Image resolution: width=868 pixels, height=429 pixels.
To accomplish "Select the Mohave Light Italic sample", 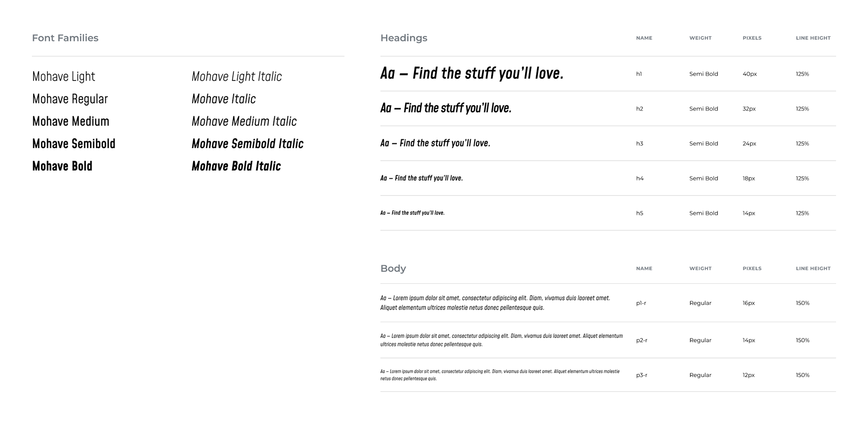I will coord(236,76).
